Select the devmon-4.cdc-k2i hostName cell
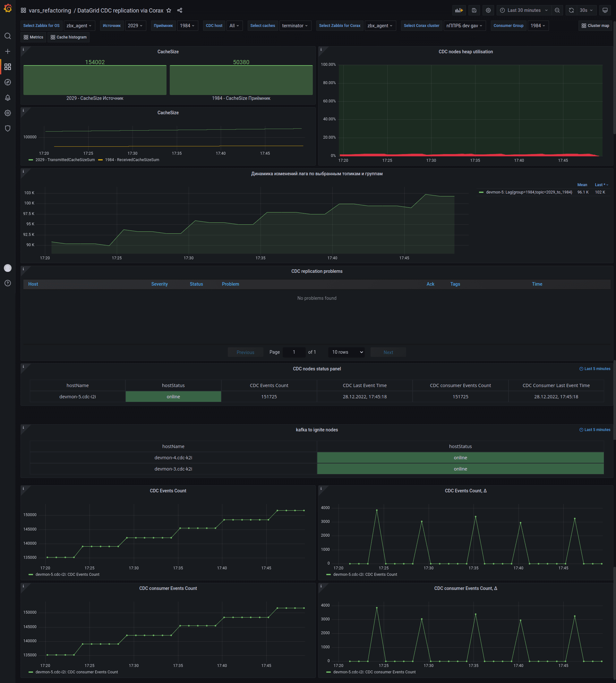616x683 pixels. (x=173, y=457)
